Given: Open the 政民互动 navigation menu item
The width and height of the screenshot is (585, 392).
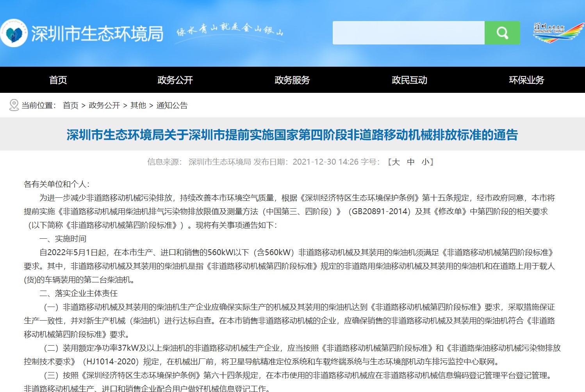Looking at the screenshot, I should pos(410,80).
